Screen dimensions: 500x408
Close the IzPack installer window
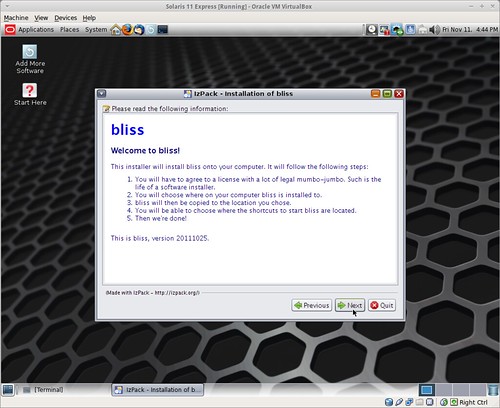click(399, 94)
